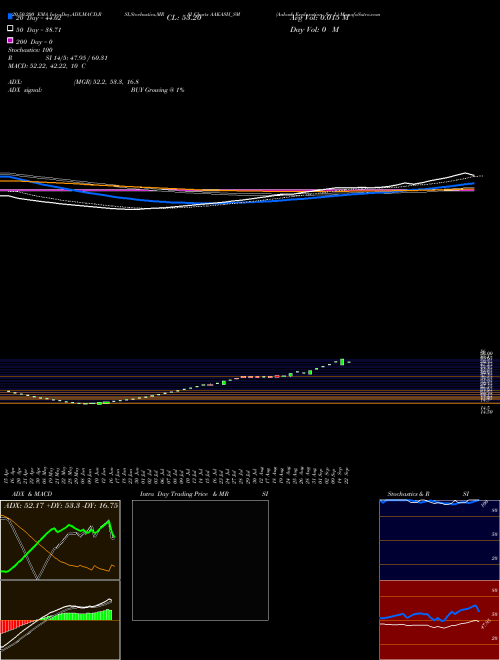
Task: Open the MACD histogram chart panel
Action: click(x=60, y=620)
